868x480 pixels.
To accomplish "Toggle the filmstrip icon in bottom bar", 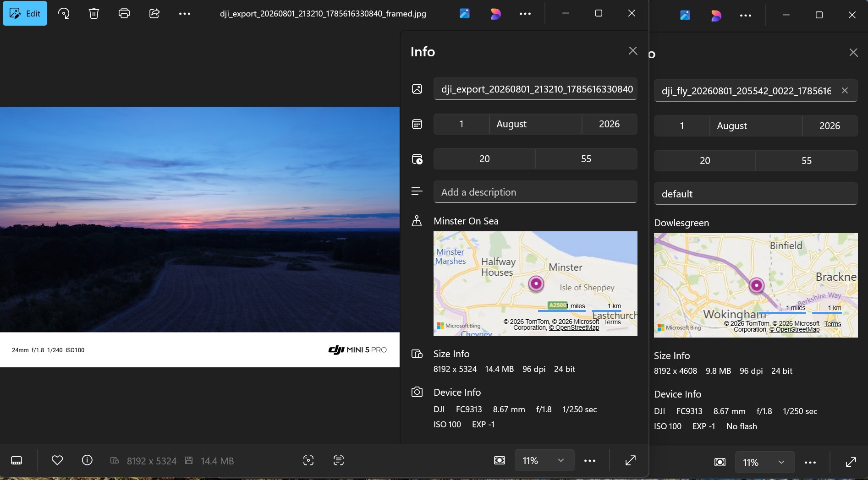I will pyautogui.click(x=16, y=460).
